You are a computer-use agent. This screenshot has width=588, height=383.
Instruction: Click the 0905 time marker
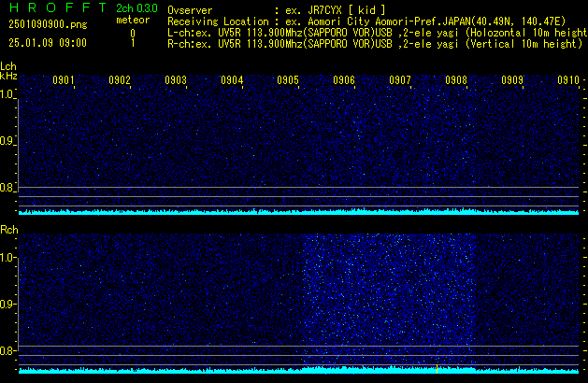point(288,80)
